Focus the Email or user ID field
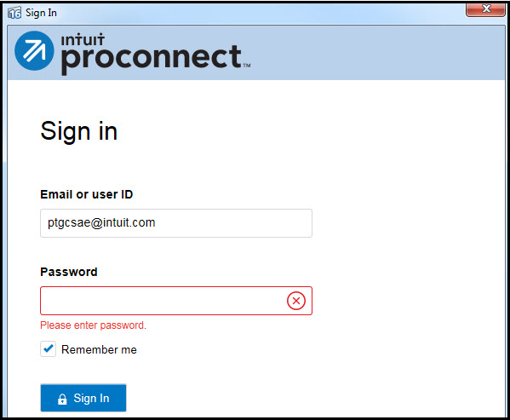The width and height of the screenshot is (510, 420). coord(176,223)
